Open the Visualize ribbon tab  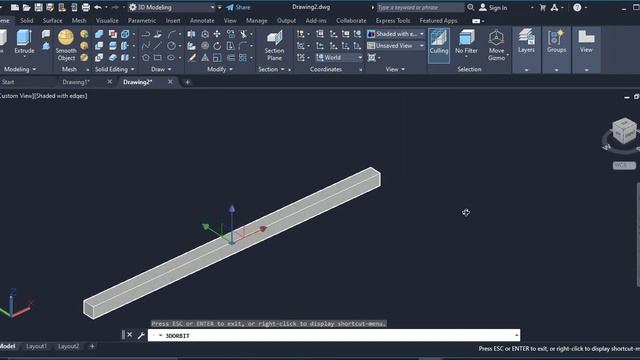[x=107, y=20]
